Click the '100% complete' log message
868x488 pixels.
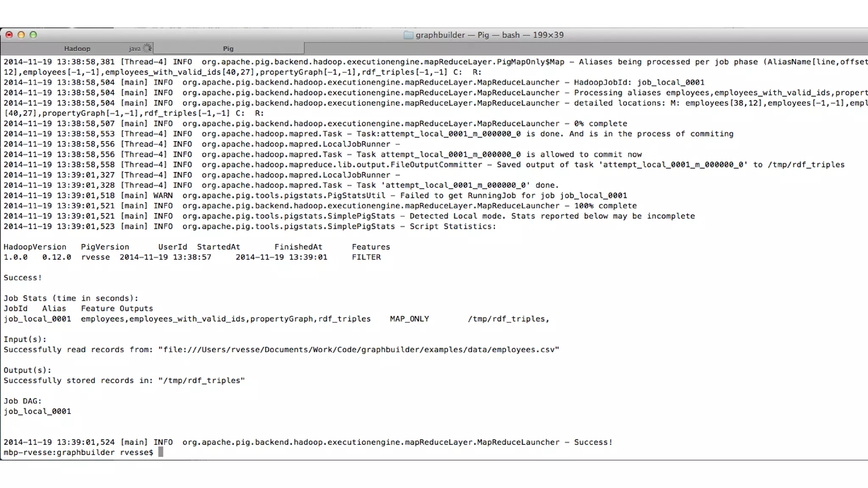[605, 206]
